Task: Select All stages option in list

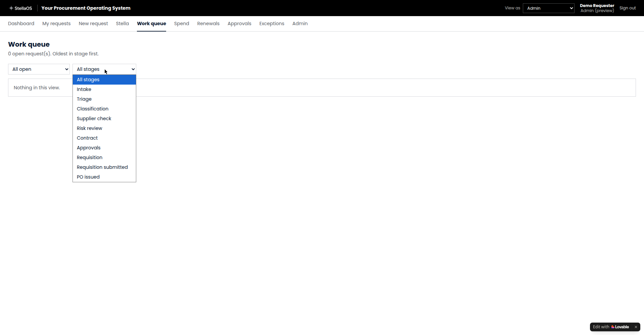Action: coord(104,80)
